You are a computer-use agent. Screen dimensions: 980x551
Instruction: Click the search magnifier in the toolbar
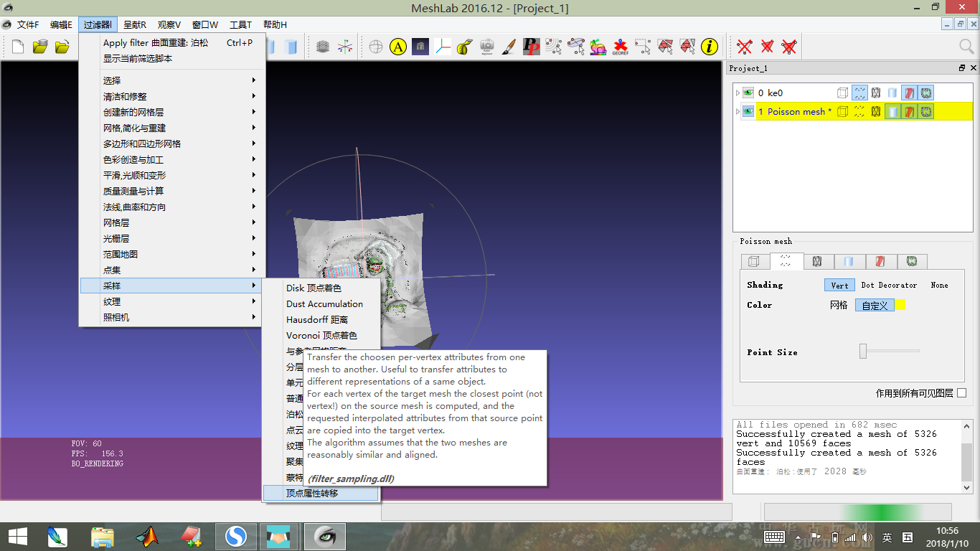click(x=966, y=47)
